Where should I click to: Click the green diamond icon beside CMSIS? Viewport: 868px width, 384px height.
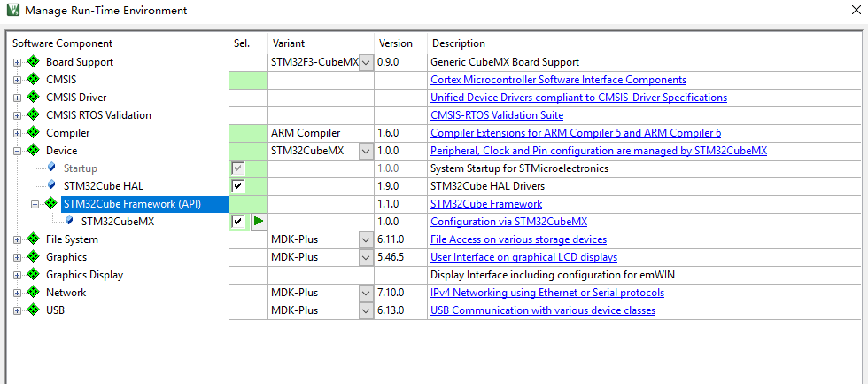34,79
